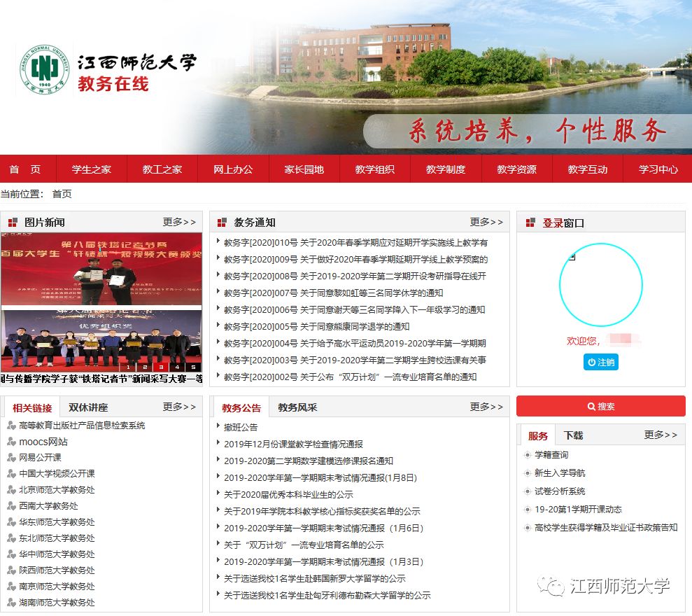
Task: Open 关于2020届优秀本科毕业生的公示
Action: click(x=288, y=494)
